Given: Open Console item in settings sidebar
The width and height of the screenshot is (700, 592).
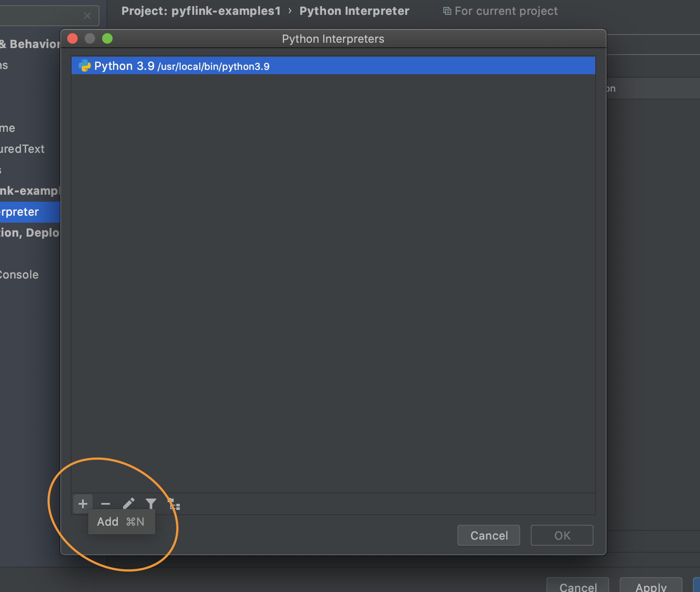Looking at the screenshot, I should (19, 275).
